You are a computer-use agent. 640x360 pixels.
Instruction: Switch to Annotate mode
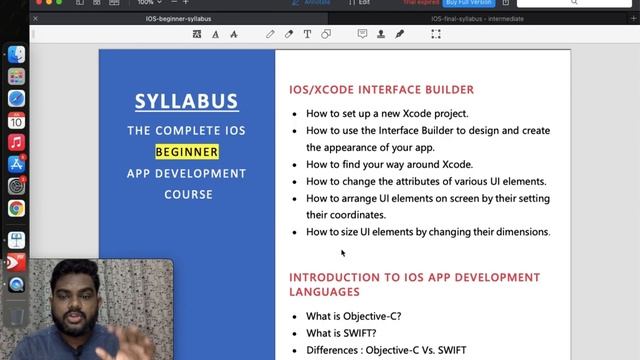pos(312,2)
